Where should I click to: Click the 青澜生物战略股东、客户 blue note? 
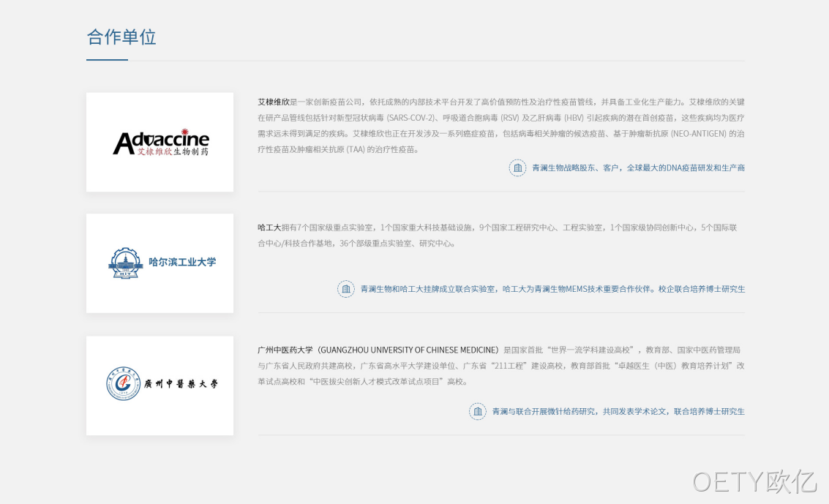(x=638, y=168)
